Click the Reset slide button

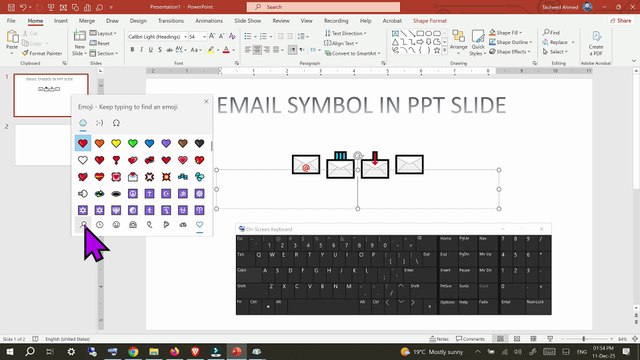click(x=100, y=43)
